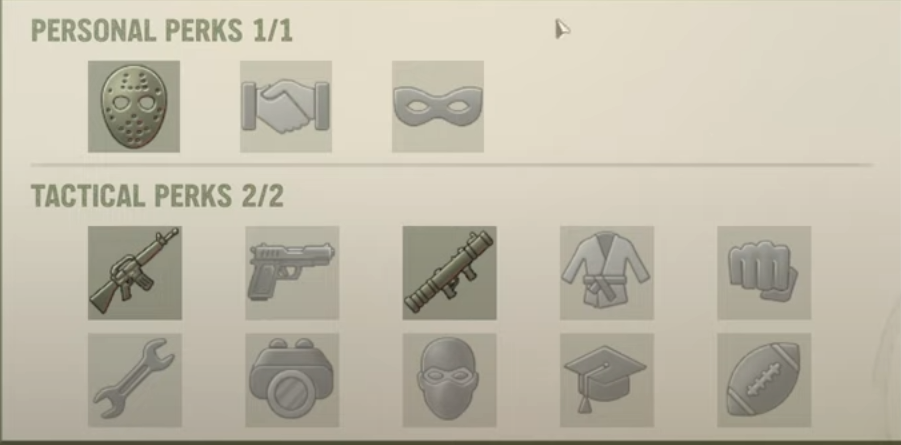Select the handshake personal perk

(286, 106)
